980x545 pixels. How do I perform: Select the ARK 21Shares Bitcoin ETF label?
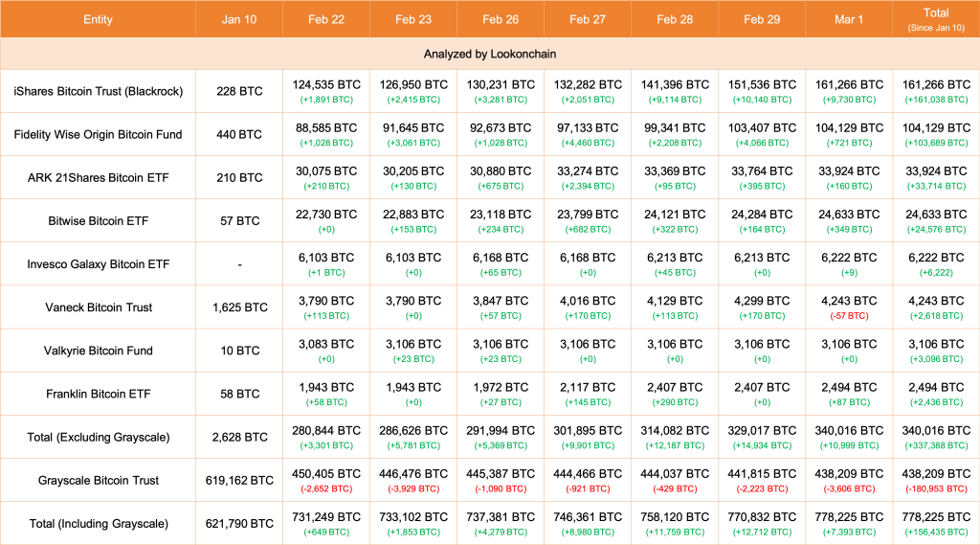tap(99, 178)
